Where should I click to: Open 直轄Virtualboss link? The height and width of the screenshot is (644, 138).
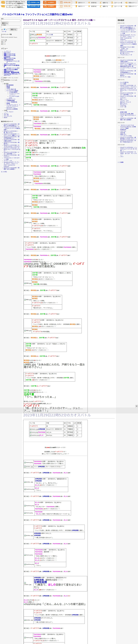click(x=9, y=71)
